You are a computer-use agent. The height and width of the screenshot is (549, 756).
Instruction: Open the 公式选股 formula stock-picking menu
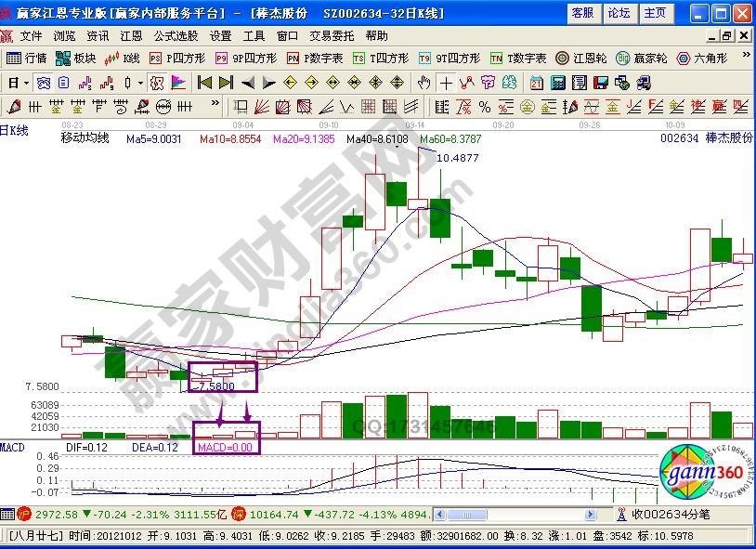coord(176,36)
